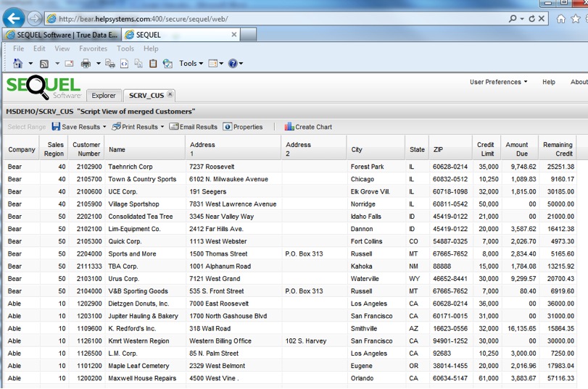This screenshot has width=588, height=389.
Task: Click the clipboard paste icon in the command bar
Action: pos(153,63)
